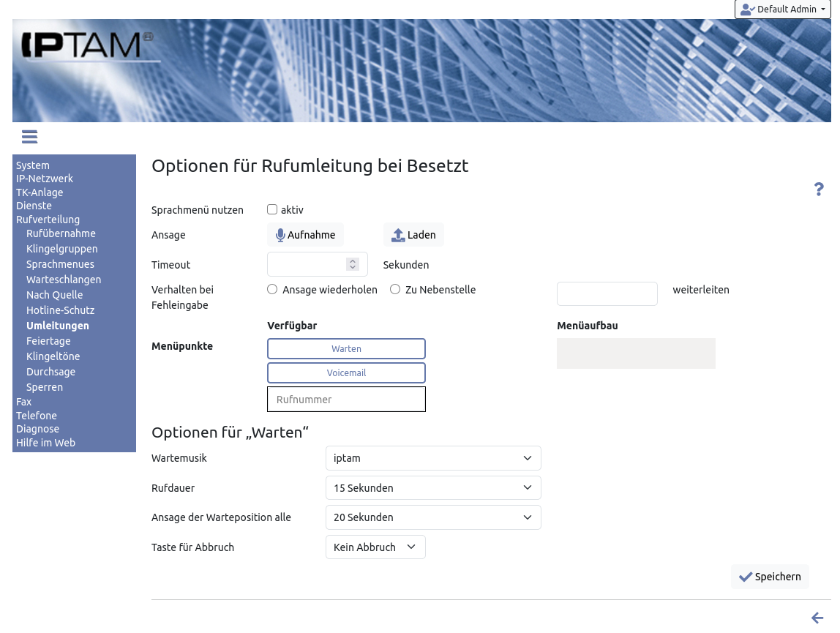Enable the Sprachmenü nutzen aktiv checkbox

coord(272,210)
